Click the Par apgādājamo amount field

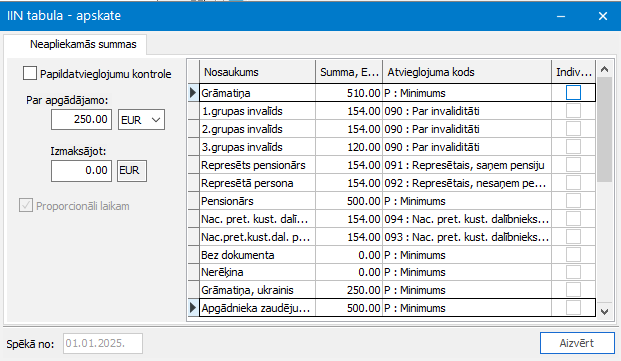[82, 120]
